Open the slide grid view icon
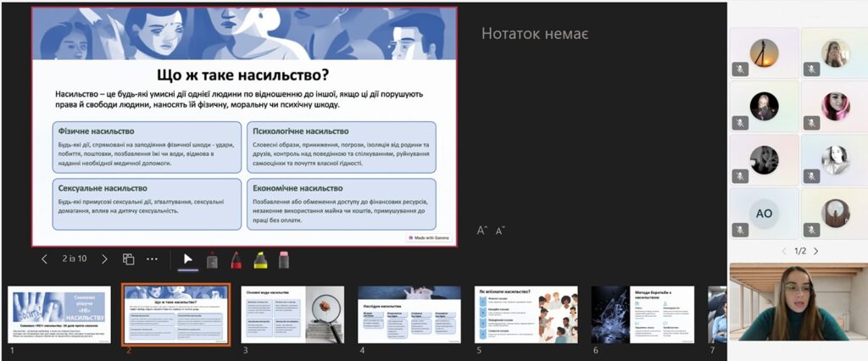 [x=129, y=259]
